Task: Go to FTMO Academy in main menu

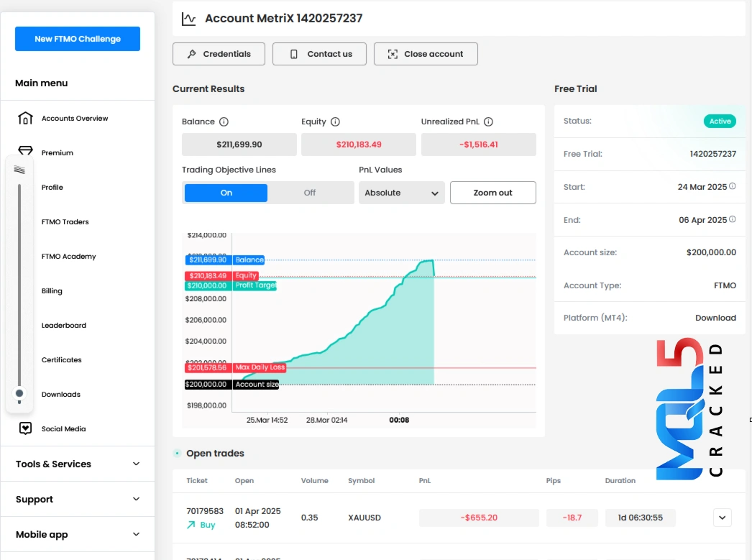Action: point(68,257)
